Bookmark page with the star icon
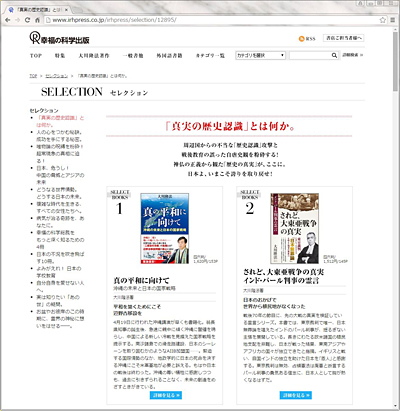Screen dimensions: 400x411 click(x=382, y=20)
